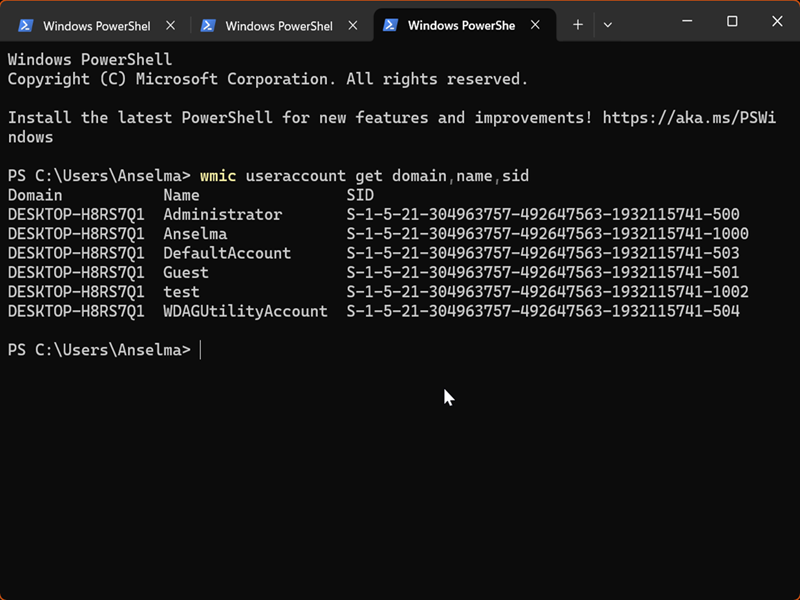
Task: Click the Administrator account name in output
Action: [222, 214]
